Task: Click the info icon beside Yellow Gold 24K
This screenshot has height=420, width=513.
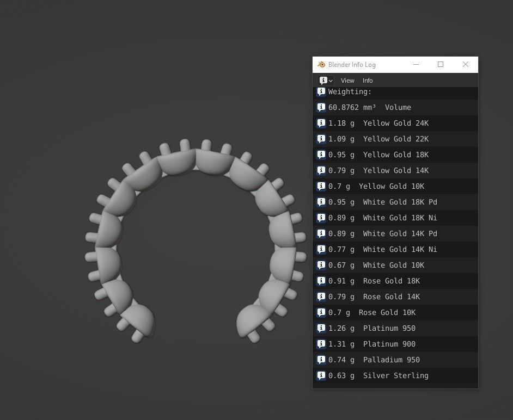Action: 321,123
